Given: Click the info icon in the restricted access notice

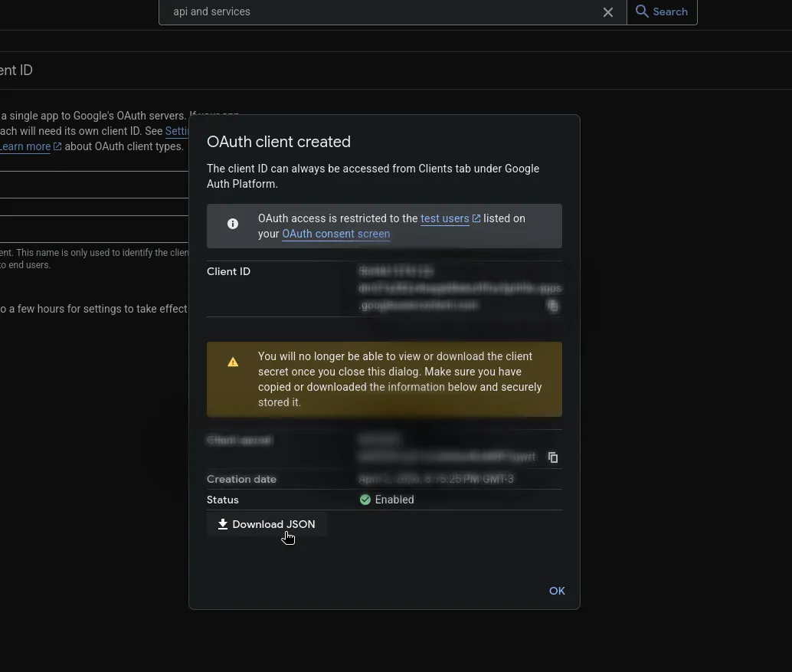Looking at the screenshot, I should 233,224.
